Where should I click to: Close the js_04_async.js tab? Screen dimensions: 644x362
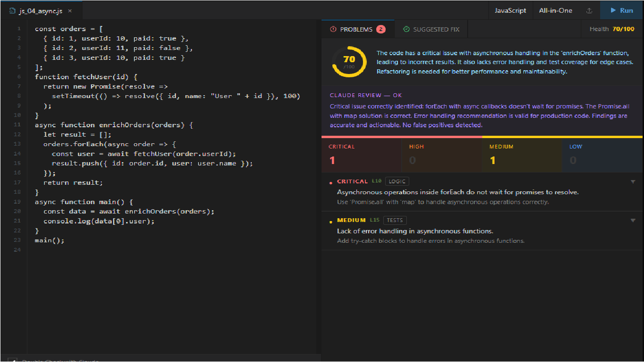click(70, 10)
